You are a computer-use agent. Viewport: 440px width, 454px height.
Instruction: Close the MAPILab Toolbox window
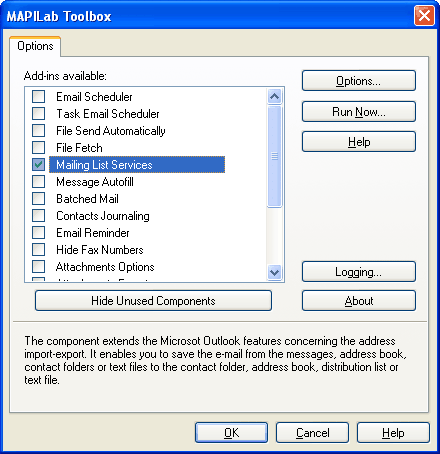tap(424, 15)
